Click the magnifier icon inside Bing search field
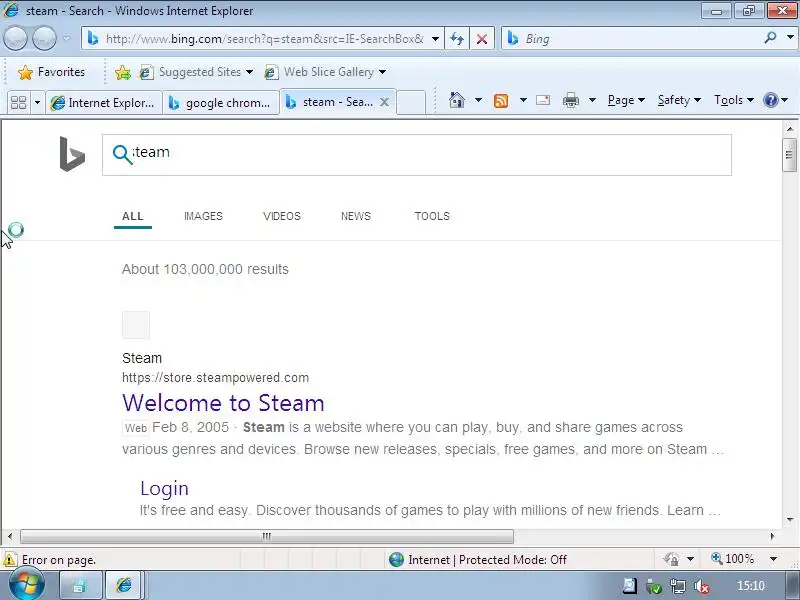The width and height of the screenshot is (800, 600). pyautogui.click(x=122, y=154)
